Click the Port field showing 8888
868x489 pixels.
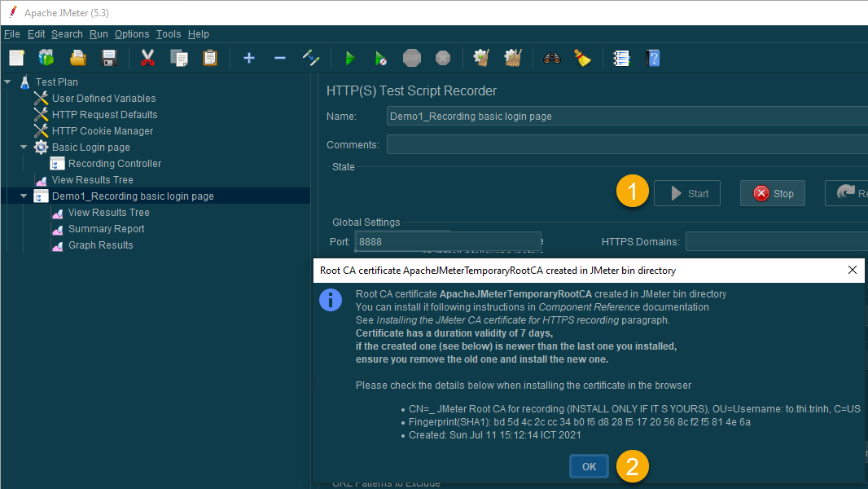click(447, 241)
